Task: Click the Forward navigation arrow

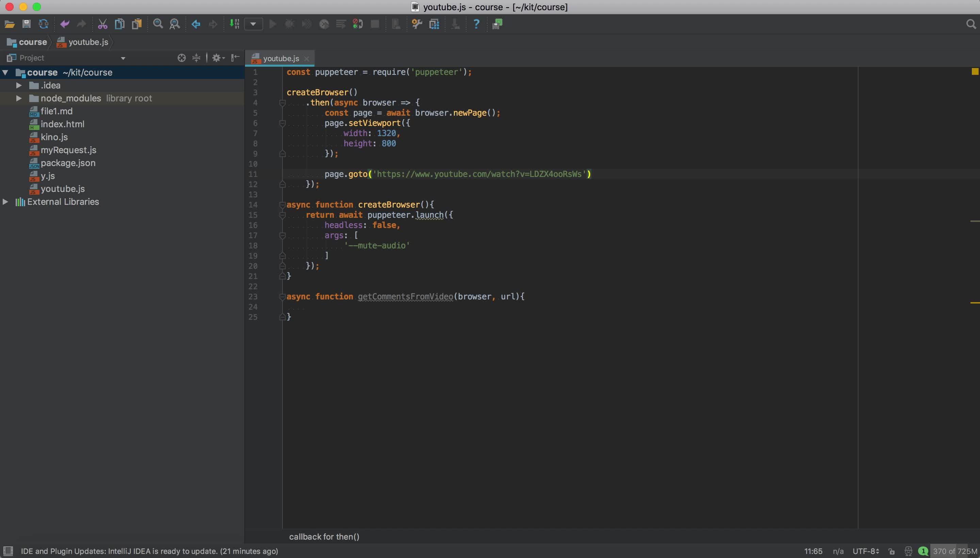Action: click(x=213, y=24)
